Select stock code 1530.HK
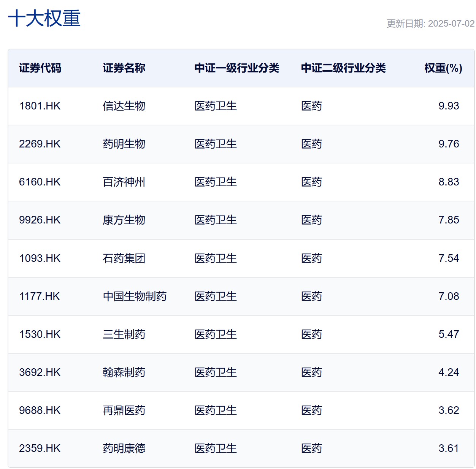This screenshot has height=469, width=476. coord(40,334)
